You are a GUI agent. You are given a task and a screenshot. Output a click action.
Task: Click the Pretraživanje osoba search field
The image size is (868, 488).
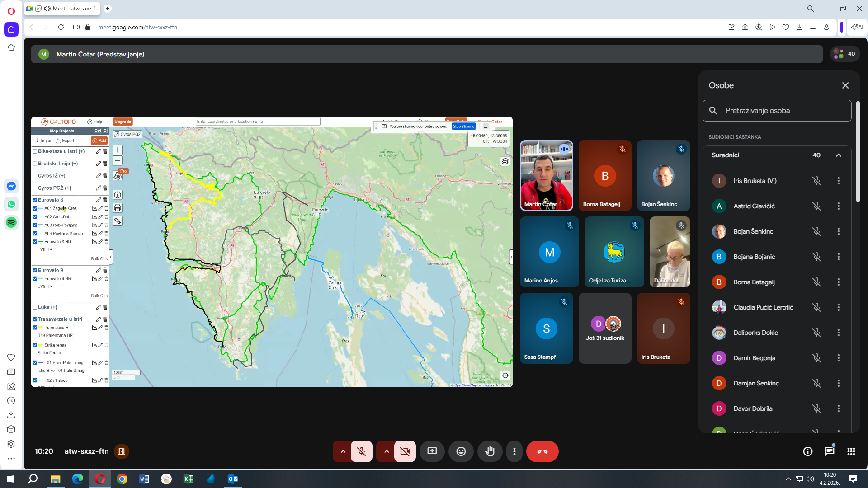[x=777, y=111]
